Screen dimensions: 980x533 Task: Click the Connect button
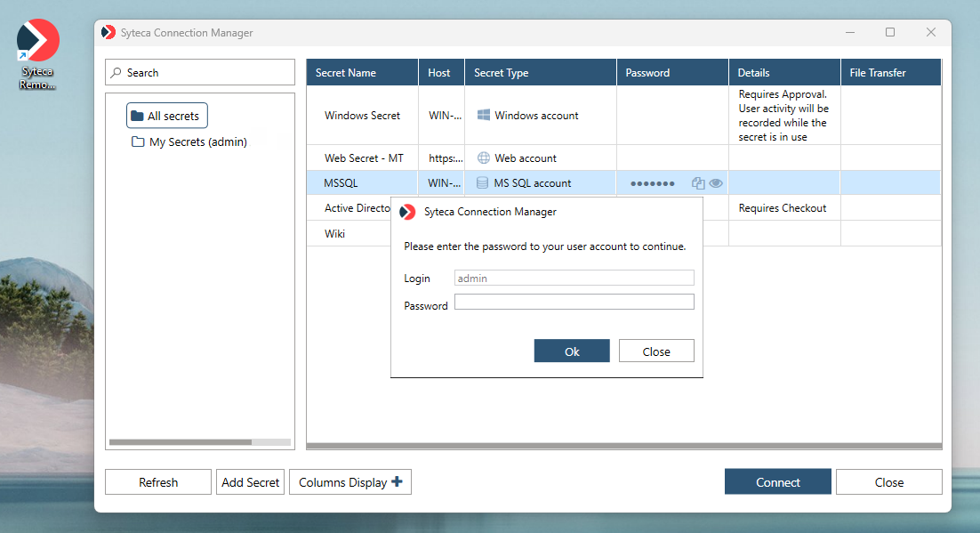coord(777,482)
